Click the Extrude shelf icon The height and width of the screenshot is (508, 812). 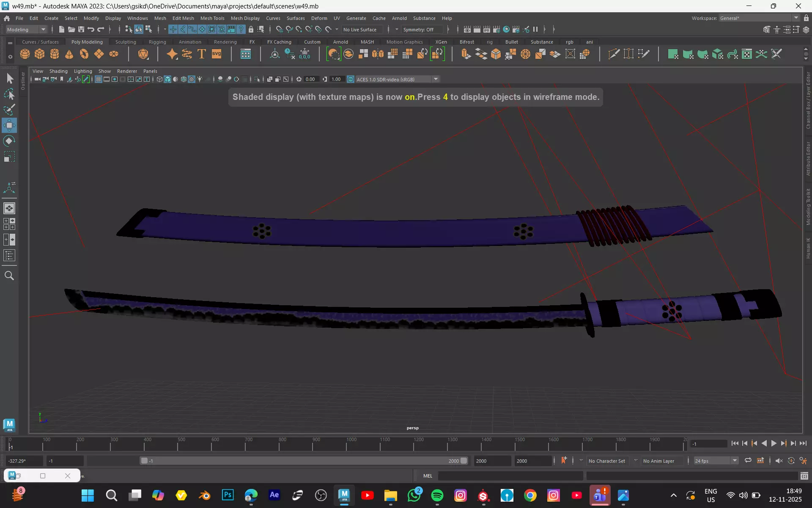tap(466, 54)
